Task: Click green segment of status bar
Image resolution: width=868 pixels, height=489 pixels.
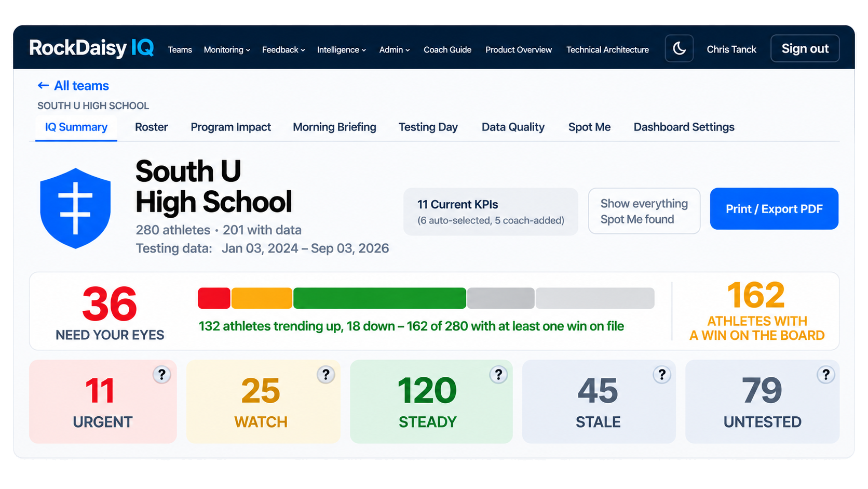Action: click(x=379, y=298)
